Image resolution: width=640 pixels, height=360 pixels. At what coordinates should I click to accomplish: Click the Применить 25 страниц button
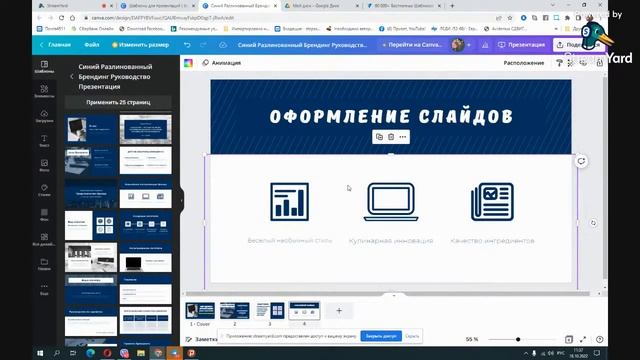point(118,102)
